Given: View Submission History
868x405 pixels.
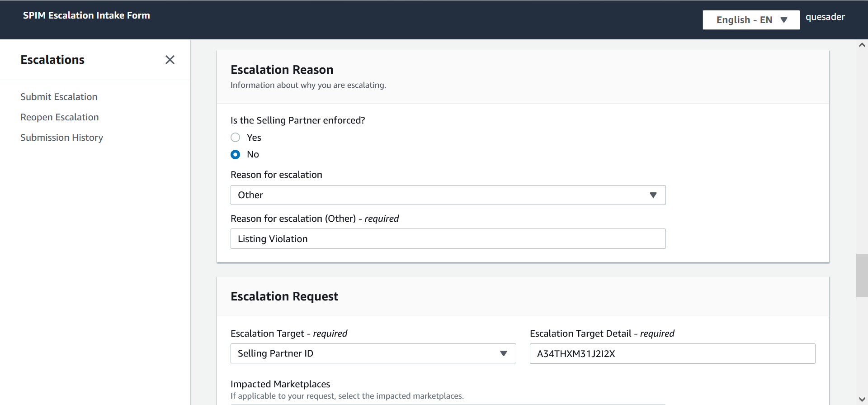Looking at the screenshot, I should 61,138.
